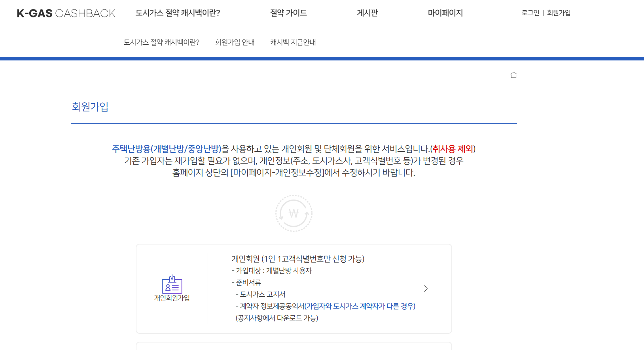Click the 가입대상 : 개별난방 사용자 line

click(272, 271)
